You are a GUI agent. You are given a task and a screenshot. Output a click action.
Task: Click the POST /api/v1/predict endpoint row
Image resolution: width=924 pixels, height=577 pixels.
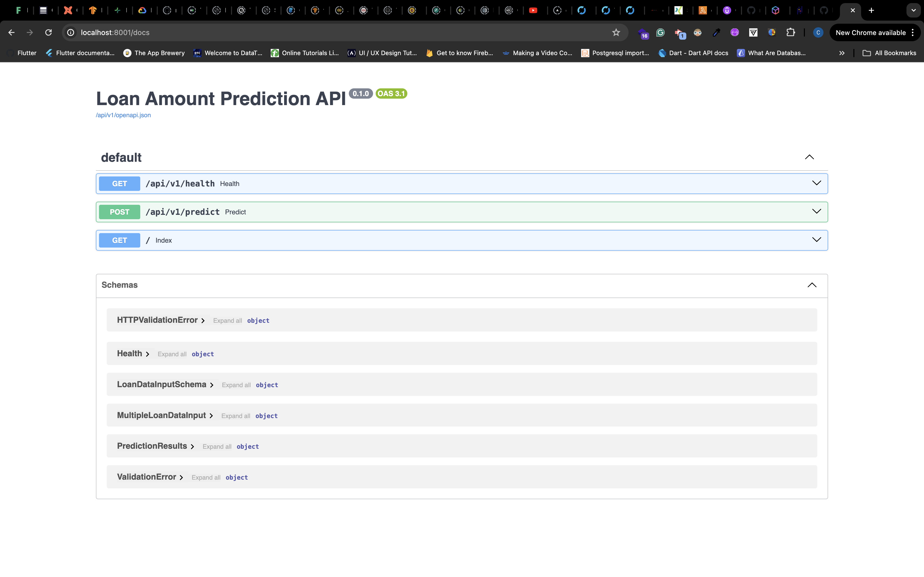coord(462,211)
